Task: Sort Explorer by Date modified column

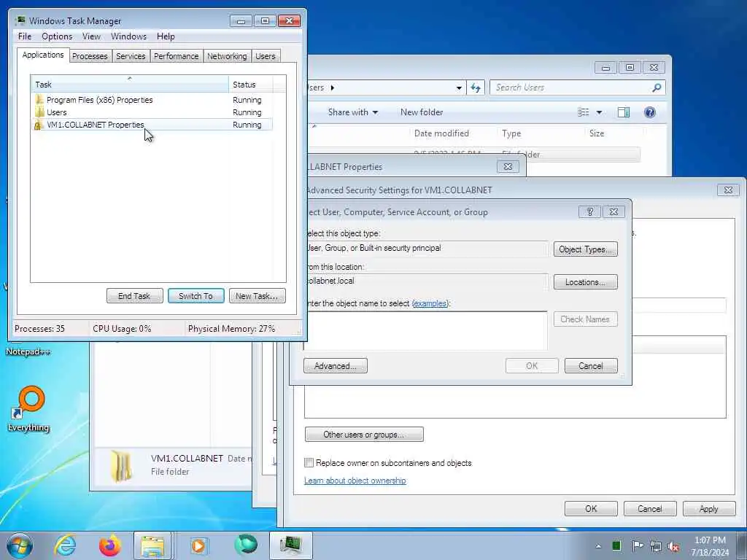Action: tap(441, 133)
